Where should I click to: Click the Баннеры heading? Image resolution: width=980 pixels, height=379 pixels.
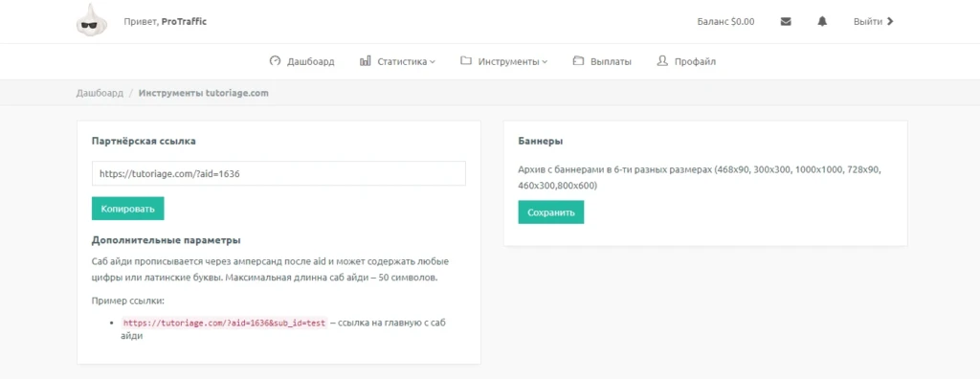pyautogui.click(x=541, y=141)
